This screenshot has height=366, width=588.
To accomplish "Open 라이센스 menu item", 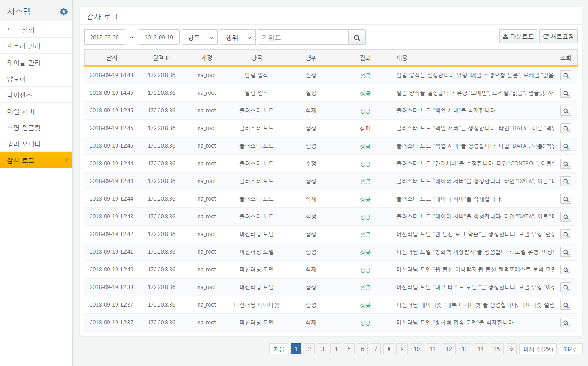I will pyautogui.click(x=36, y=95).
